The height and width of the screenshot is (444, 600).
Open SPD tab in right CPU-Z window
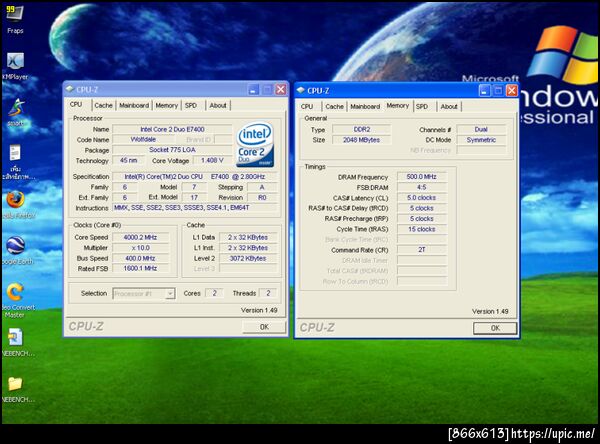[422, 106]
